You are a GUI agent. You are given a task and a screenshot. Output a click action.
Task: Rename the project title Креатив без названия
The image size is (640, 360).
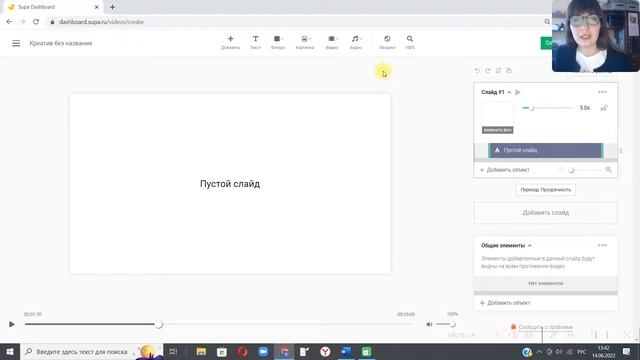(x=61, y=43)
